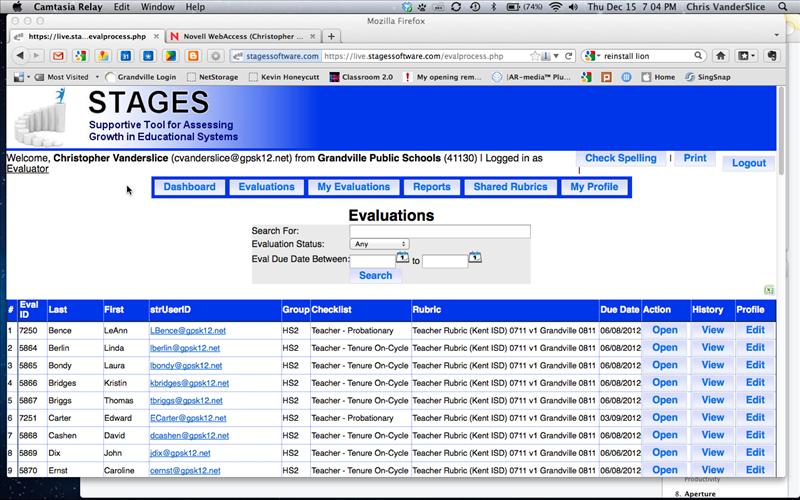Click the Print button
The height and width of the screenshot is (500, 800).
tap(695, 158)
